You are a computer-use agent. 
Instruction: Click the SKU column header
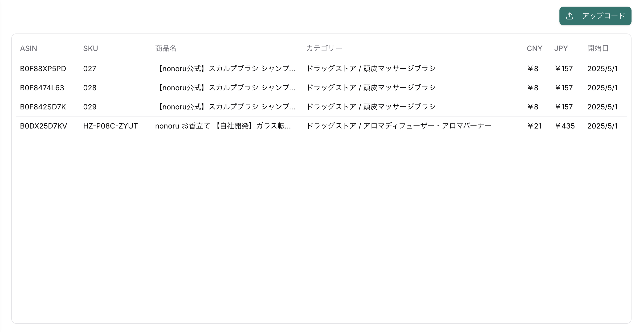tap(90, 48)
